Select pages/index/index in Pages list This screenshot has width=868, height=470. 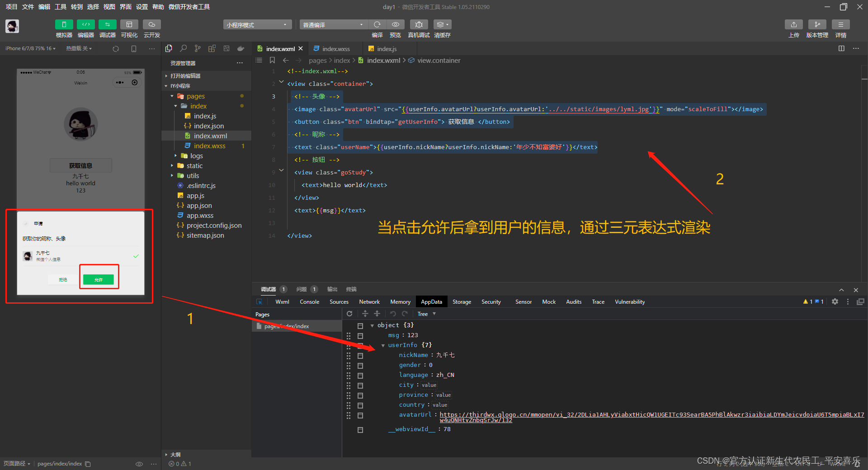tap(297, 326)
